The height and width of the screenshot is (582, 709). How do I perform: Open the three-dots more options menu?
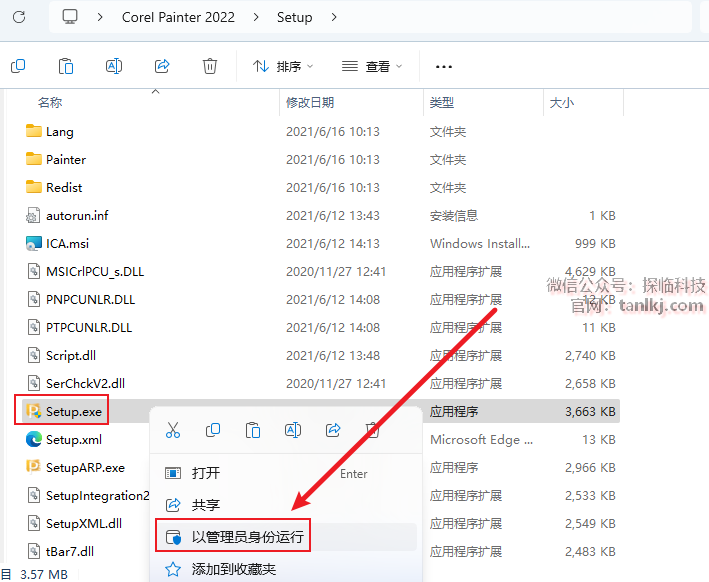pyautogui.click(x=444, y=67)
